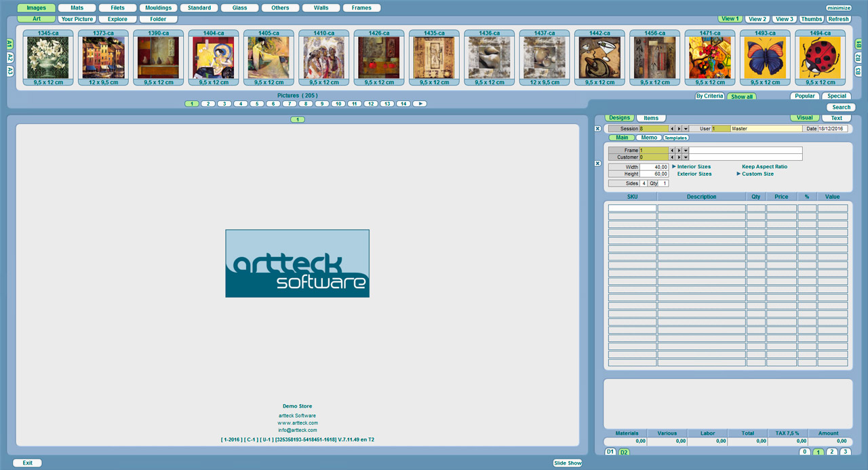Open the Glass category tab
Screen dimensions: 868x470
pos(239,8)
